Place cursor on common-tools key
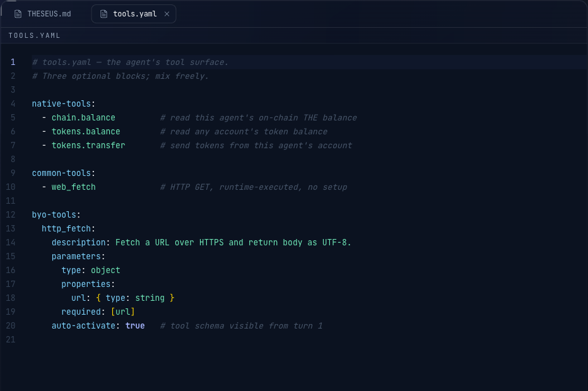 coord(61,173)
